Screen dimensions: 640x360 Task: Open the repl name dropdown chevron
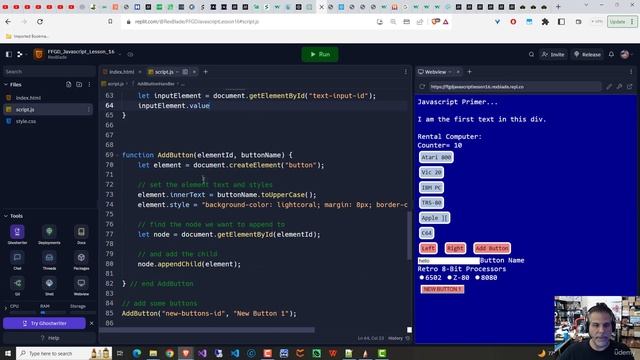click(x=120, y=54)
